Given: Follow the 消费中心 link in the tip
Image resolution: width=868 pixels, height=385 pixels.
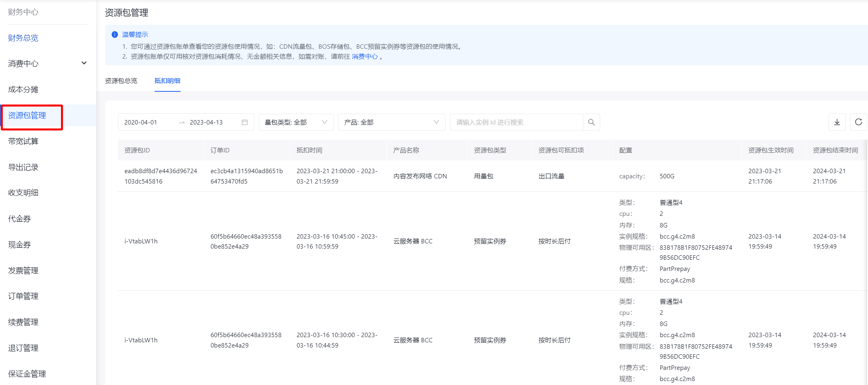Looking at the screenshot, I should [x=365, y=57].
